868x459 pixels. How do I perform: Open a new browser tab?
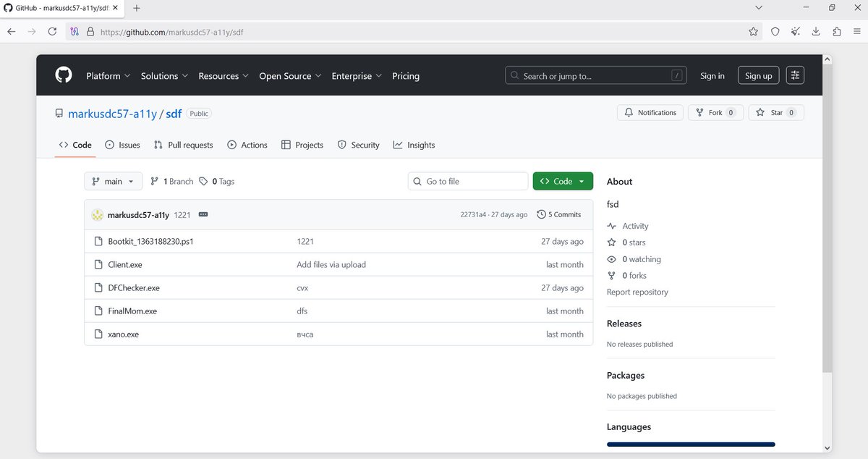pyautogui.click(x=137, y=8)
